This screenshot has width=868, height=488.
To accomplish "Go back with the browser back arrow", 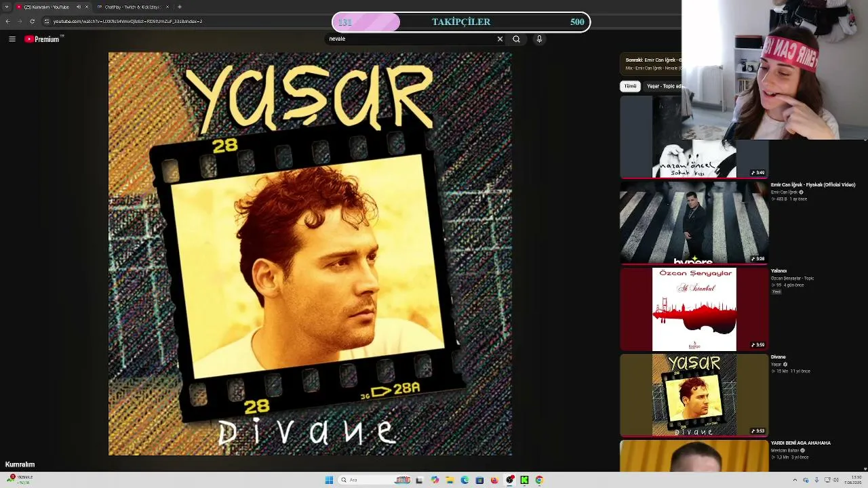I will coord(7,22).
